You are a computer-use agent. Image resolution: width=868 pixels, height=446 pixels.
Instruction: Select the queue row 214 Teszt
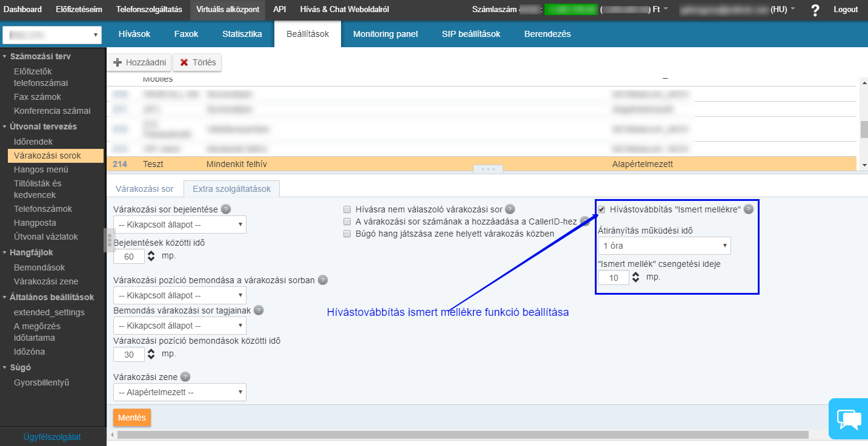coord(482,164)
